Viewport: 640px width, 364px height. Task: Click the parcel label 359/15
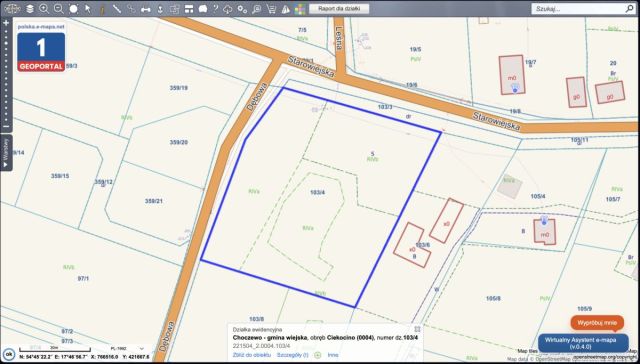(x=60, y=176)
